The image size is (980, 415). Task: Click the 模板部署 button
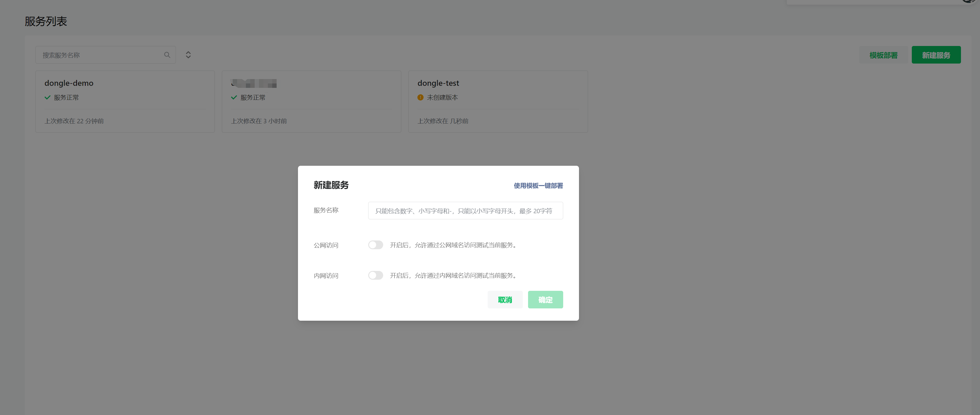tap(883, 55)
